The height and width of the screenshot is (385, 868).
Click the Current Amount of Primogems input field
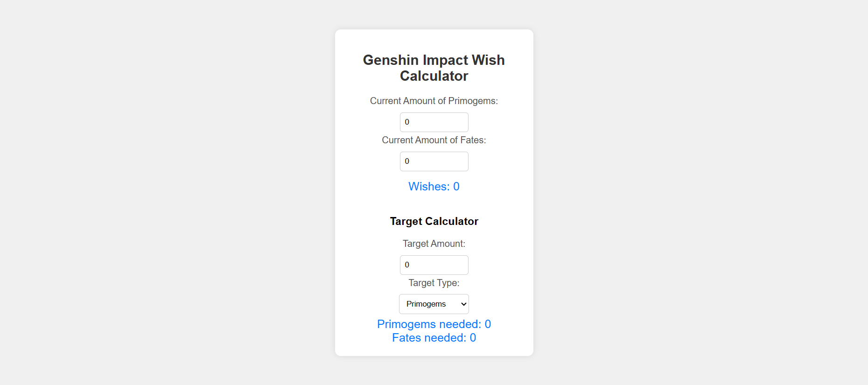434,122
